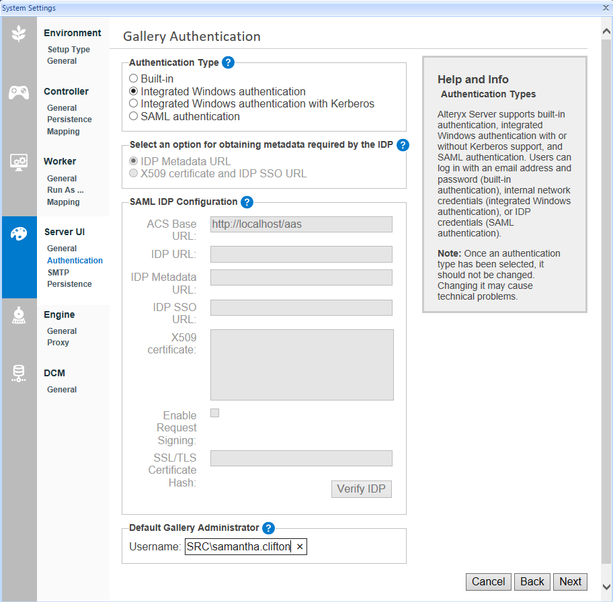Viewport: 613px width, 602px height.
Task: Show help for SAML IDP Configuration
Action: click(247, 202)
